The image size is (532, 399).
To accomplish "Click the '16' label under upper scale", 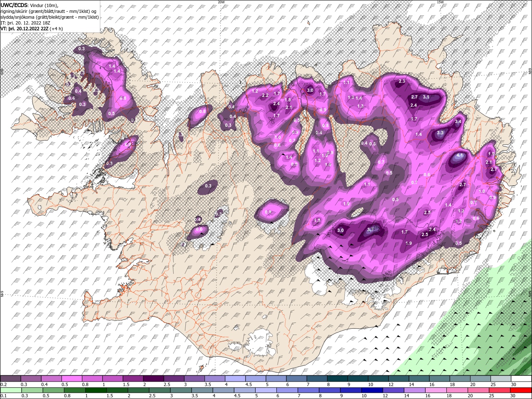I will tap(432, 384).
